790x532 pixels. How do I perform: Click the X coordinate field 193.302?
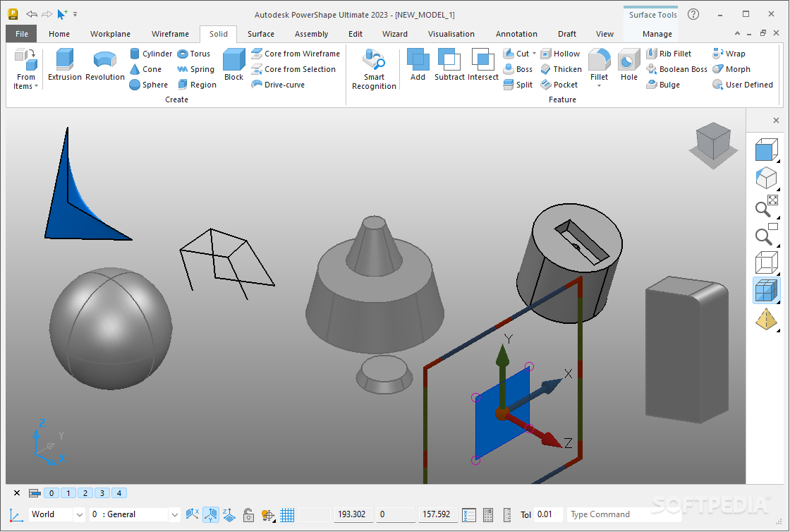coord(353,514)
